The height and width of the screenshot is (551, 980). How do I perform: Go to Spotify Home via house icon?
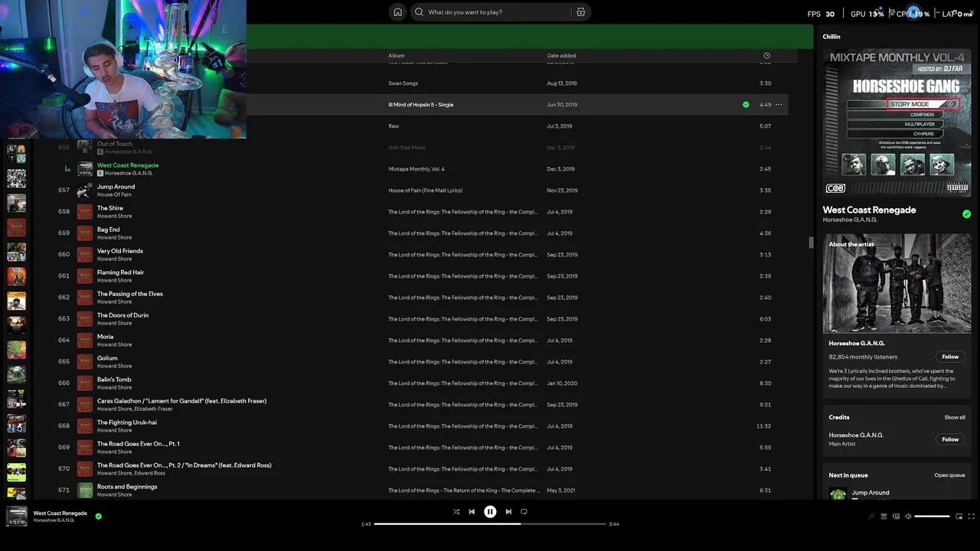(x=397, y=12)
